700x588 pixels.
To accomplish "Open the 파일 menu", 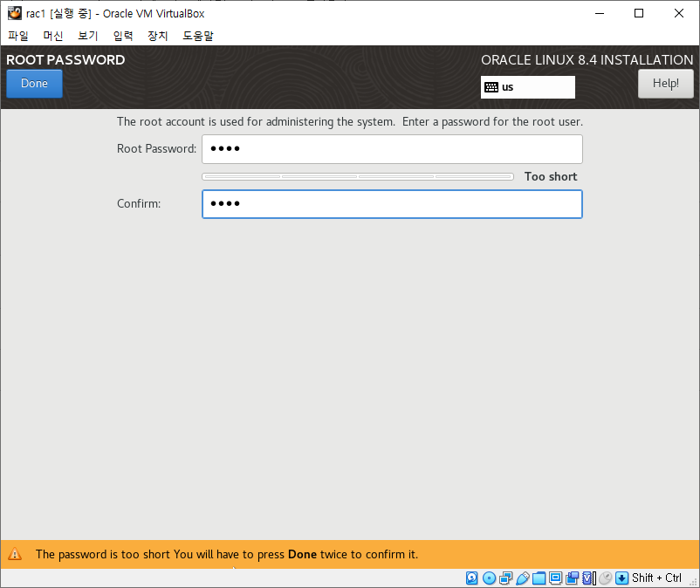I will (x=18, y=36).
